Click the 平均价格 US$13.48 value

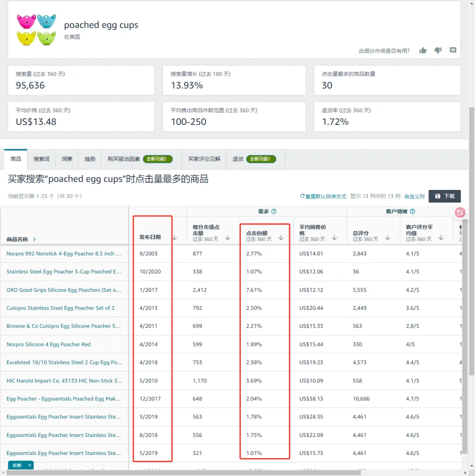tap(36, 122)
